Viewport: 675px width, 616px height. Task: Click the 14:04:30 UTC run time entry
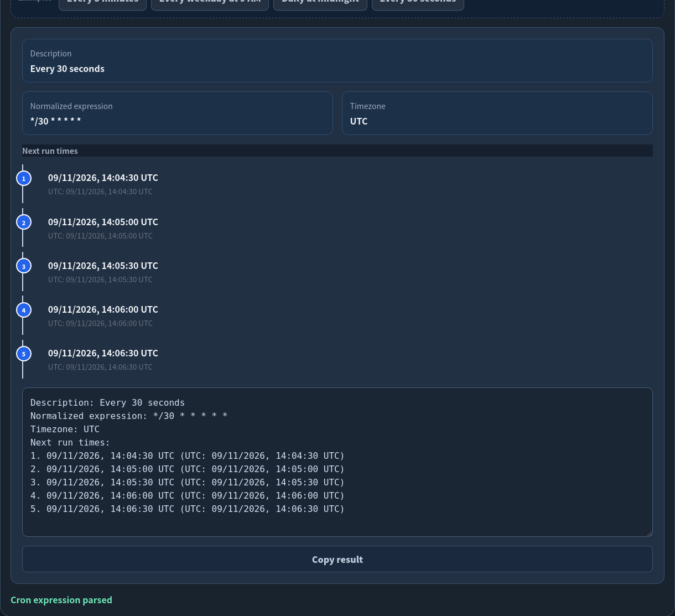click(x=103, y=184)
